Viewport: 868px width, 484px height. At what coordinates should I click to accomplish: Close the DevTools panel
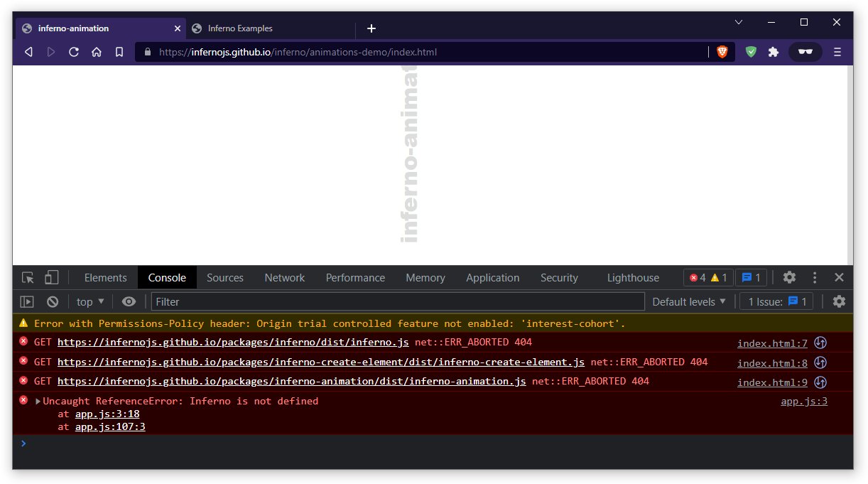[x=839, y=278]
